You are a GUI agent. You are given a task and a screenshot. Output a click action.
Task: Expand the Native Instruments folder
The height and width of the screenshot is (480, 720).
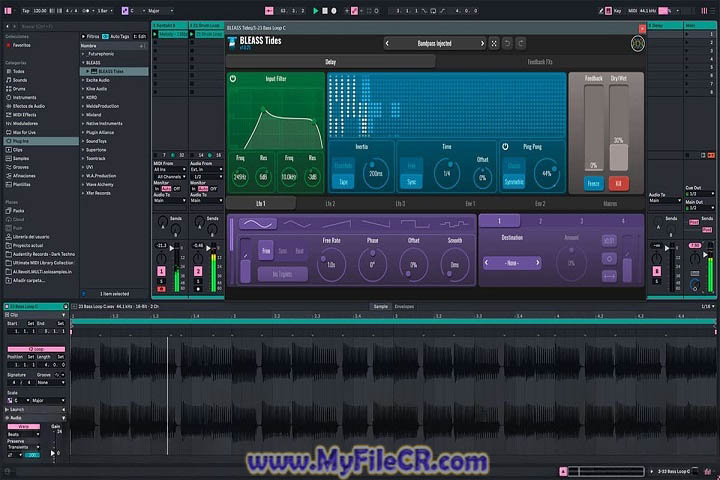(83, 124)
